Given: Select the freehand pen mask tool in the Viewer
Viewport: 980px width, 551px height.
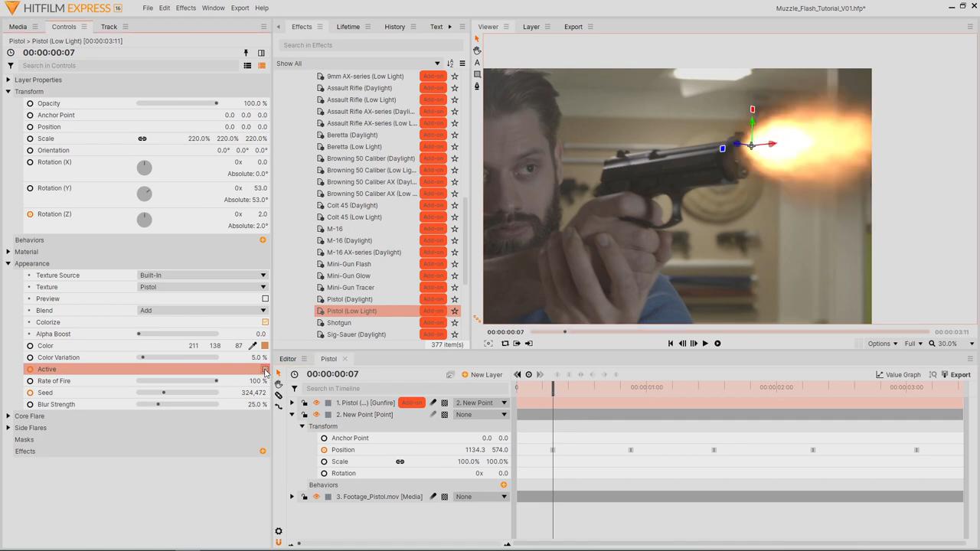Looking at the screenshot, I should coord(477,86).
